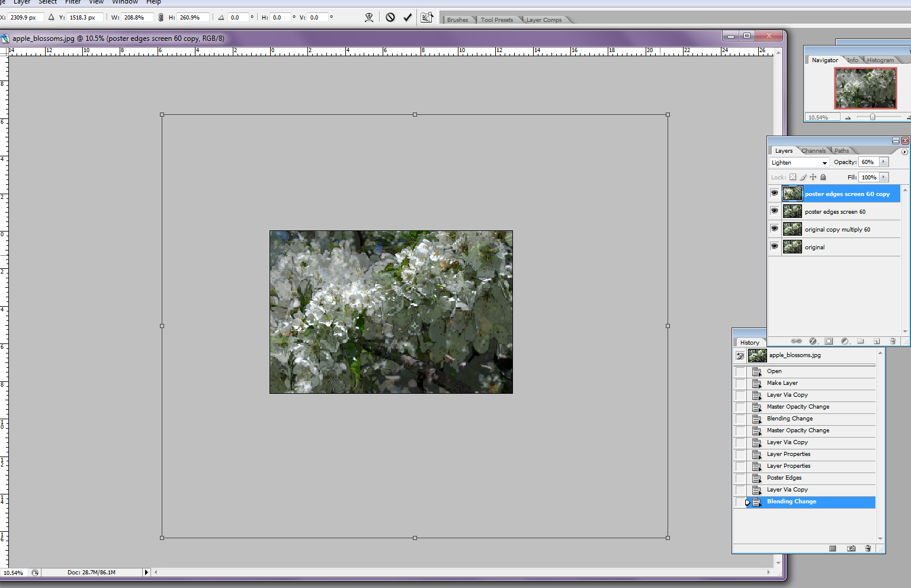Click the delete layer trash icon

tap(893, 341)
